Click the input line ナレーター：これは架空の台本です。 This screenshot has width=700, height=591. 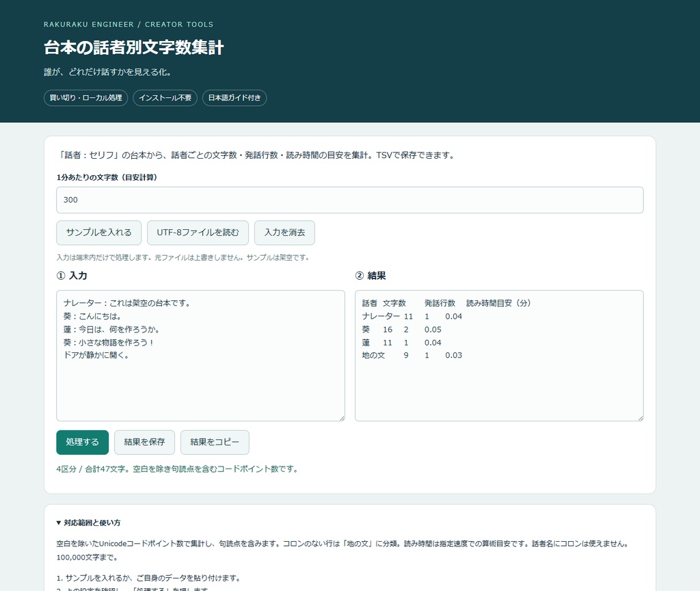point(128,303)
